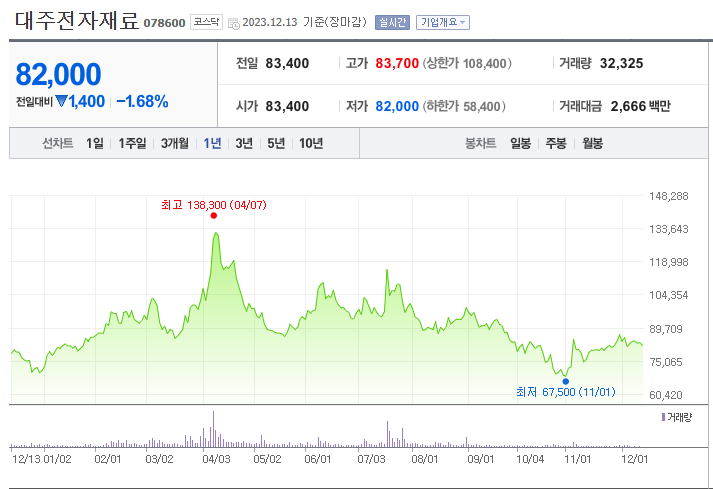Open the 기업개요 dropdown
The image size is (713, 489).
click(442, 22)
